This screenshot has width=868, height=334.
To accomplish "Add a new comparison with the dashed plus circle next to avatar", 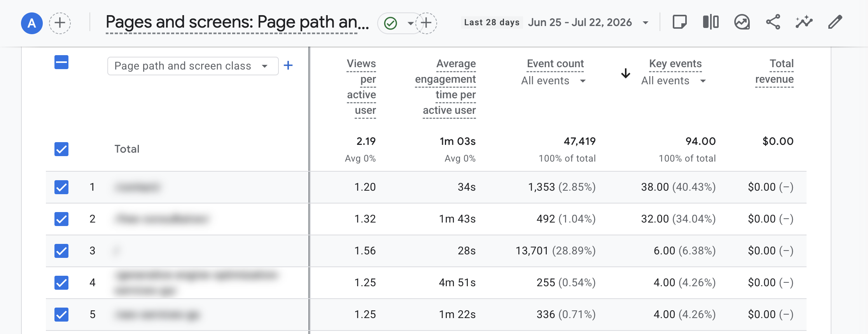I will [x=60, y=23].
